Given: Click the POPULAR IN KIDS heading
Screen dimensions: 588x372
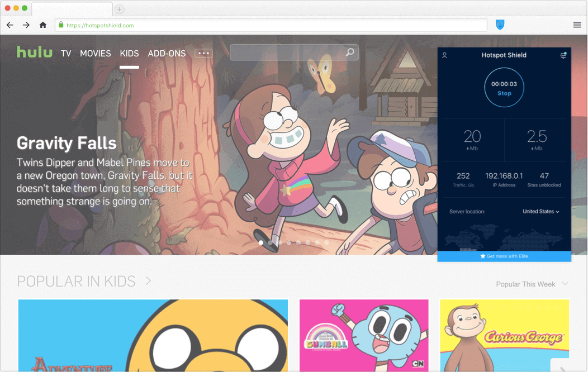Looking at the screenshot, I should pos(76,282).
